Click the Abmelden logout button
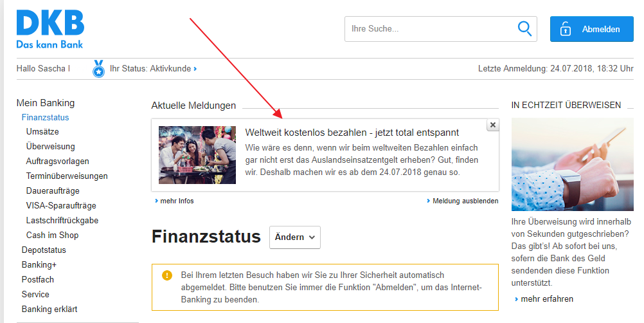 tap(591, 29)
